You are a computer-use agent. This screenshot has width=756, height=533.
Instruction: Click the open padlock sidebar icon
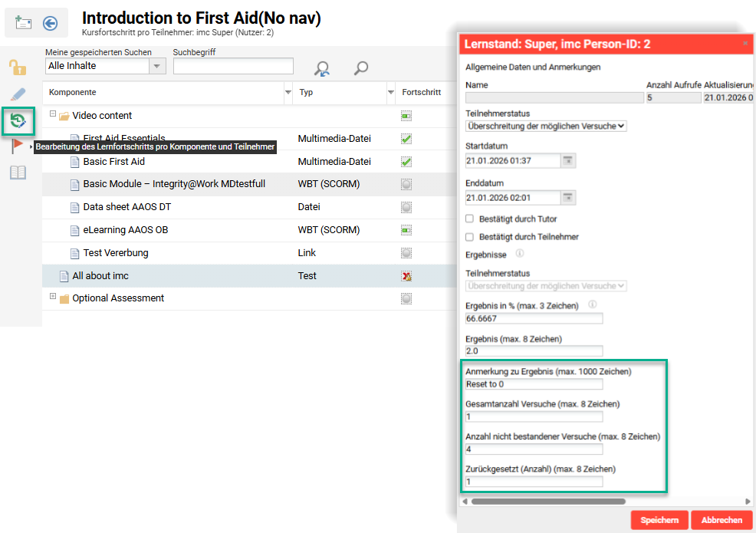point(17,67)
